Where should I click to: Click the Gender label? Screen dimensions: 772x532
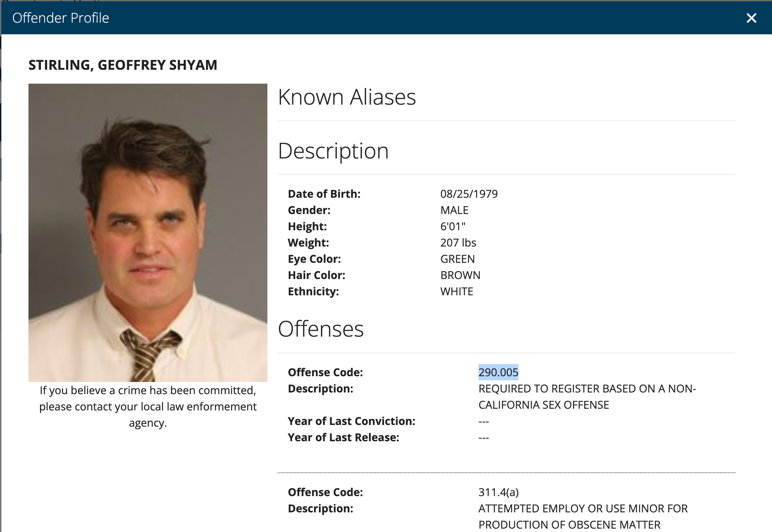pyautogui.click(x=309, y=210)
